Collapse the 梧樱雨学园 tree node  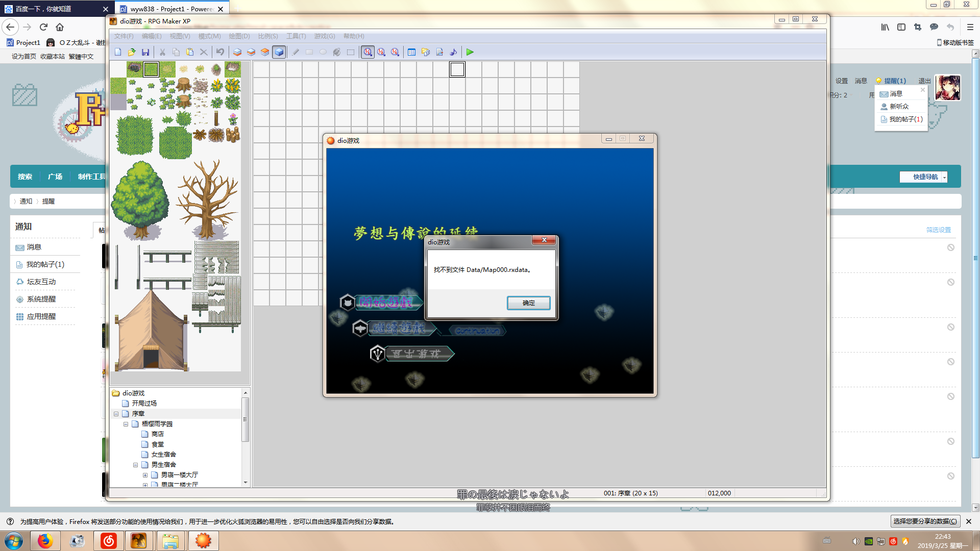pos(126,424)
